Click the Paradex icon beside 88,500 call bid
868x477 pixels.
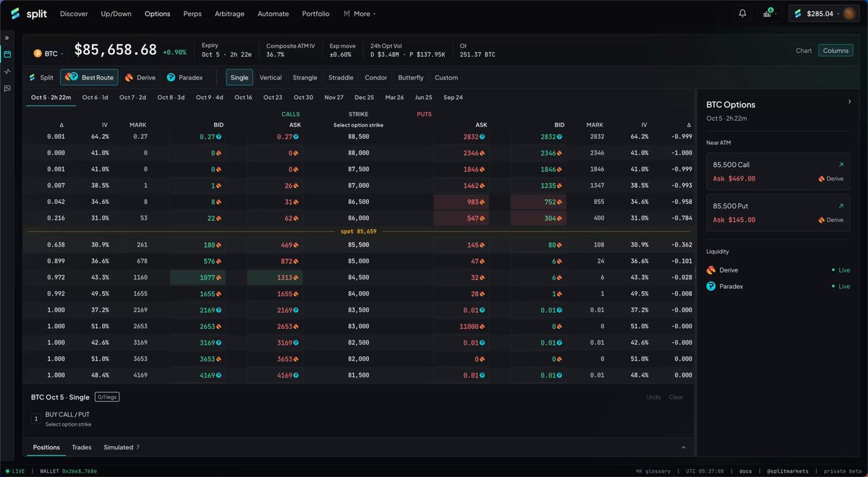218,137
